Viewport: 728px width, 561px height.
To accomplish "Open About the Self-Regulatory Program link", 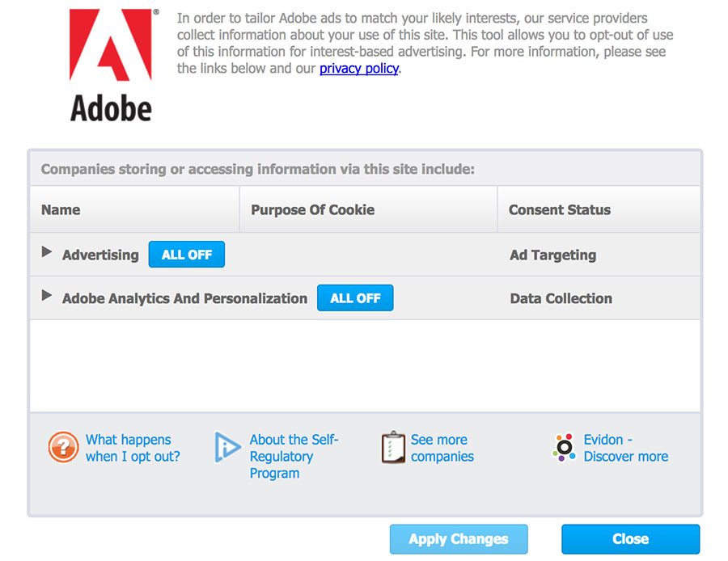I will pyautogui.click(x=294, y=456).
